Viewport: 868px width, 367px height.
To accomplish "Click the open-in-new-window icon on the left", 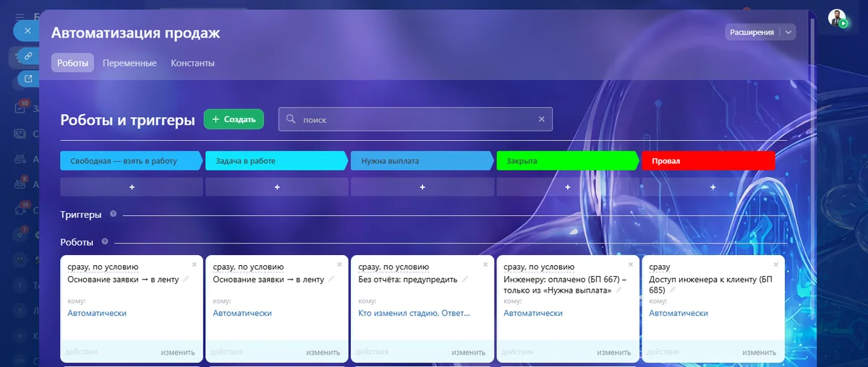I will coord(28,79).
